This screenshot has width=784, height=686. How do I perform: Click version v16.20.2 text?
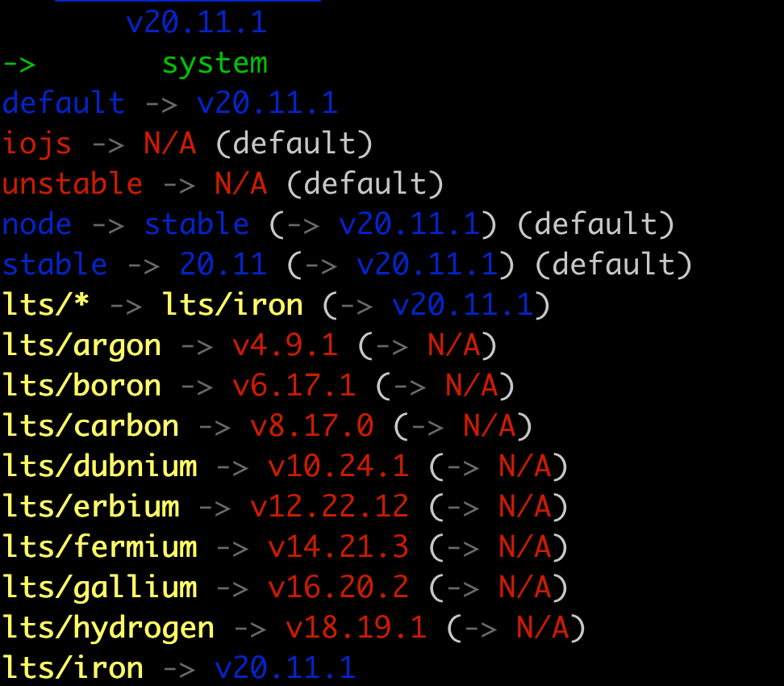338,588
